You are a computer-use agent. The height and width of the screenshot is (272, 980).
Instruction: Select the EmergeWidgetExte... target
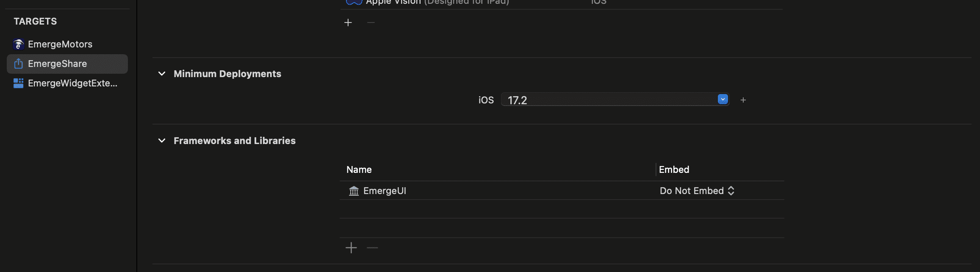click(72, 83)
